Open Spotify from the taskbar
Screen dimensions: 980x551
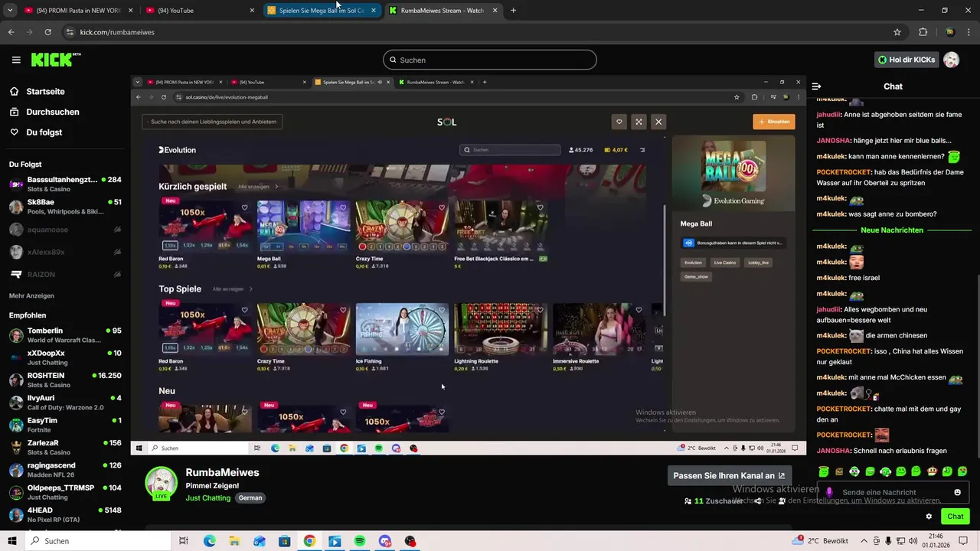tap(360, 541)
